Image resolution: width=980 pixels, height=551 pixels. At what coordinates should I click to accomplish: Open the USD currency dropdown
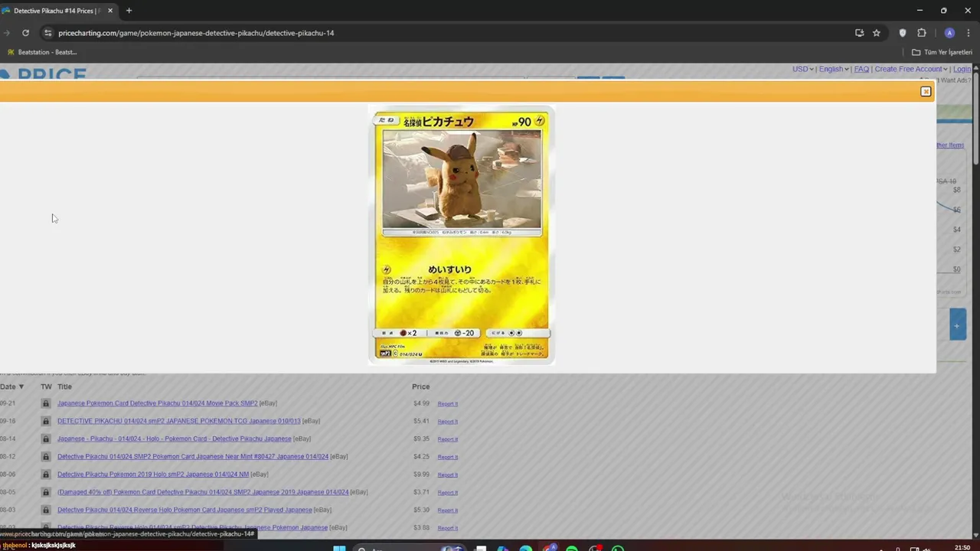802,69
